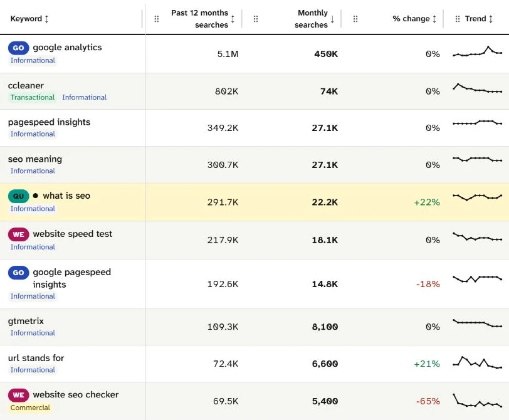Image resolution: width=509 pixels, height=420 pixels.
Task: Sort by Past 12 months searches arrow
Action: (233, 19)
